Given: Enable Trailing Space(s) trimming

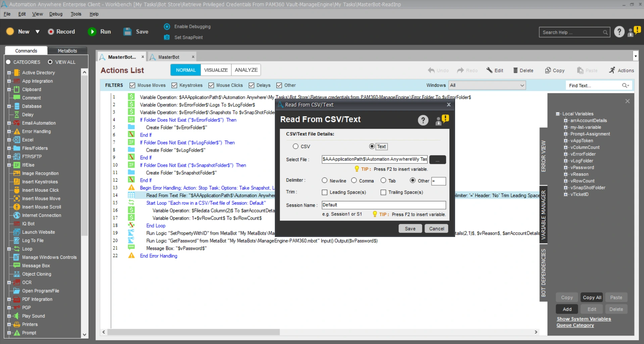Looking at the screenshot, I should (x=383, y=192).
